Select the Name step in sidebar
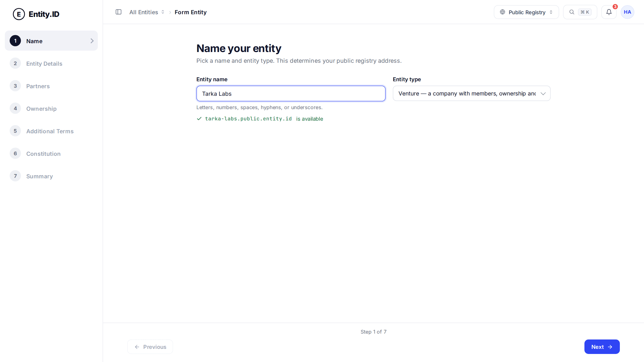The width and height of the screenshot is (644, 362). point(51,41)
